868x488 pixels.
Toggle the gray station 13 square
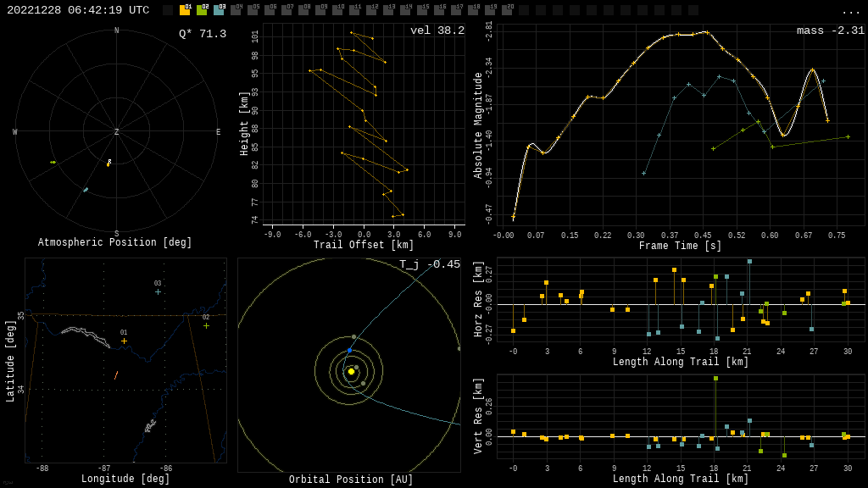click(388, 10)
